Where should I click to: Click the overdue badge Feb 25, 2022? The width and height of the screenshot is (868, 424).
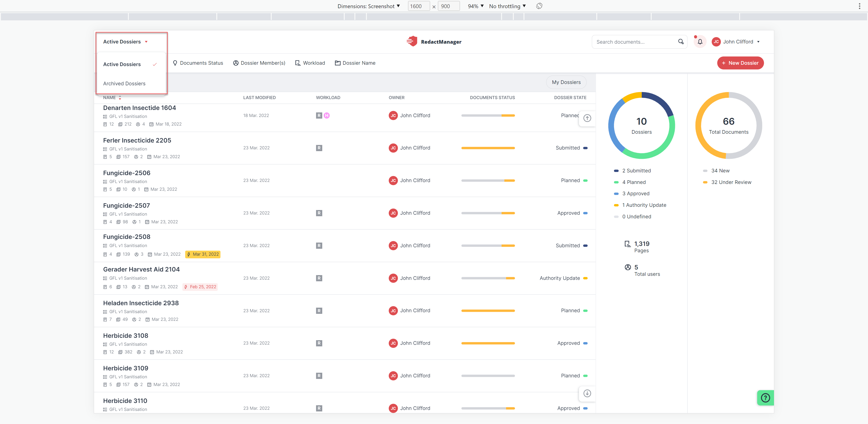200,287
